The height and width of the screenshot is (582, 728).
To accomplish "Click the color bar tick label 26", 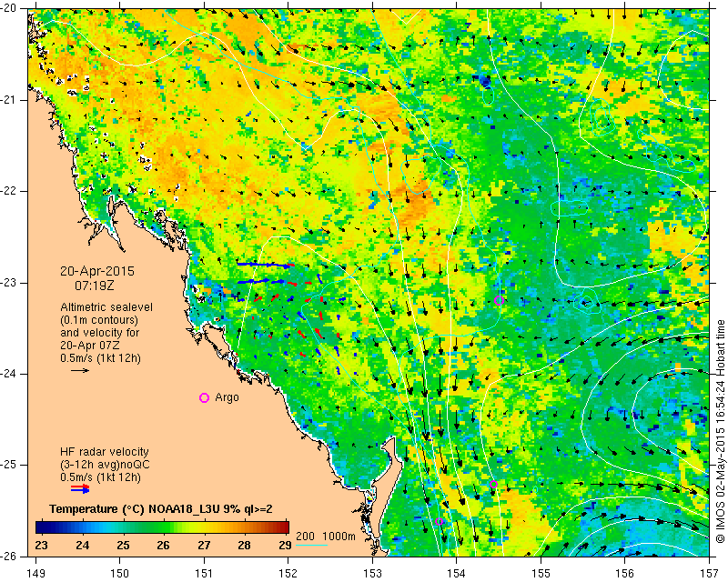I will coord(163,546).
